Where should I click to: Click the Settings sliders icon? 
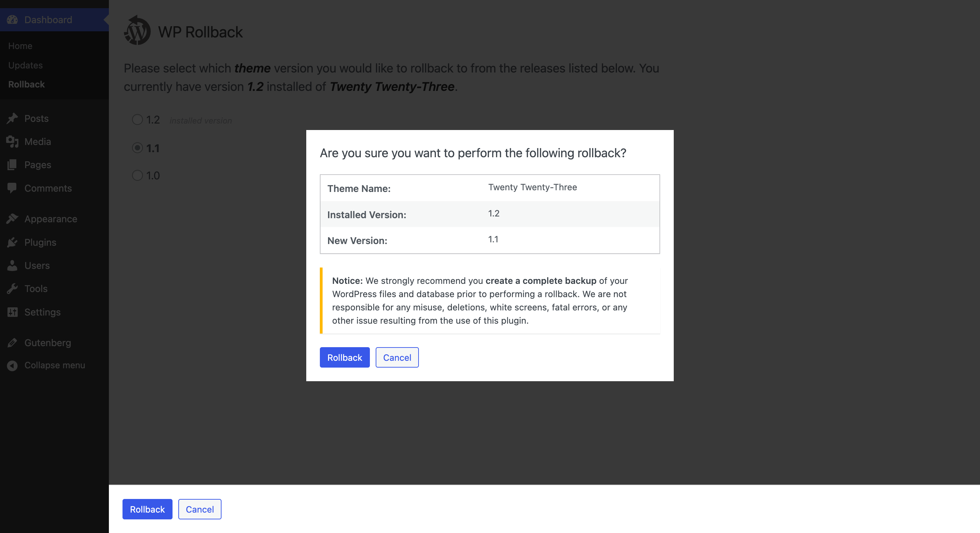click(x=12, y=312)
